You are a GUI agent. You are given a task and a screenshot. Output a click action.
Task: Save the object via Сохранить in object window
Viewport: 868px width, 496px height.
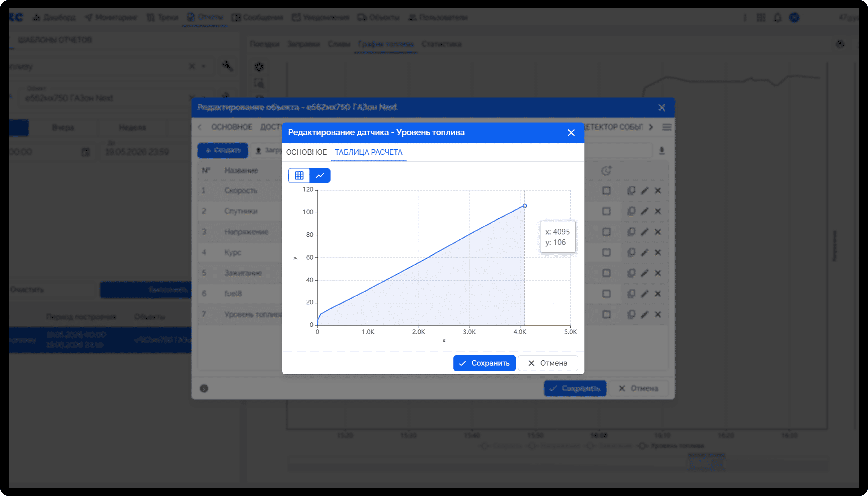point(575,388)
